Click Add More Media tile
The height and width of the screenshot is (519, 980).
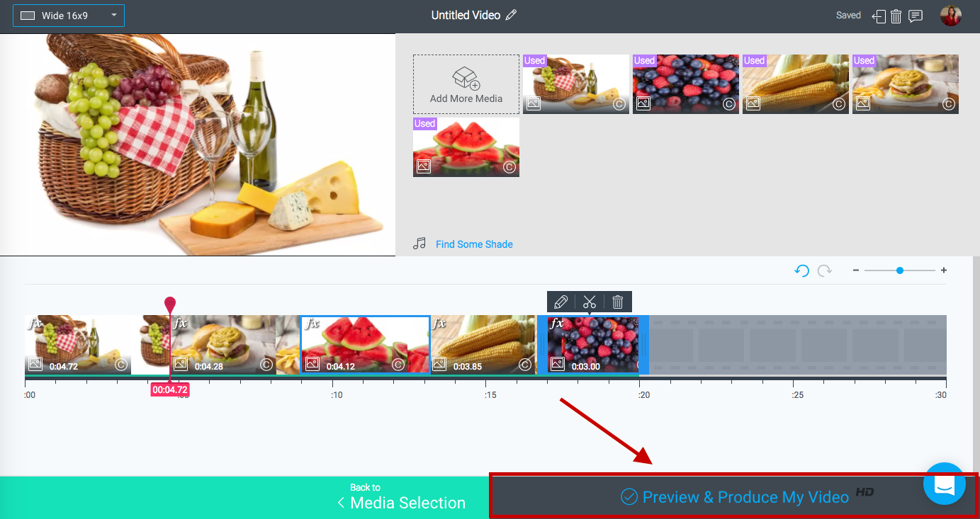coord(466,84)
